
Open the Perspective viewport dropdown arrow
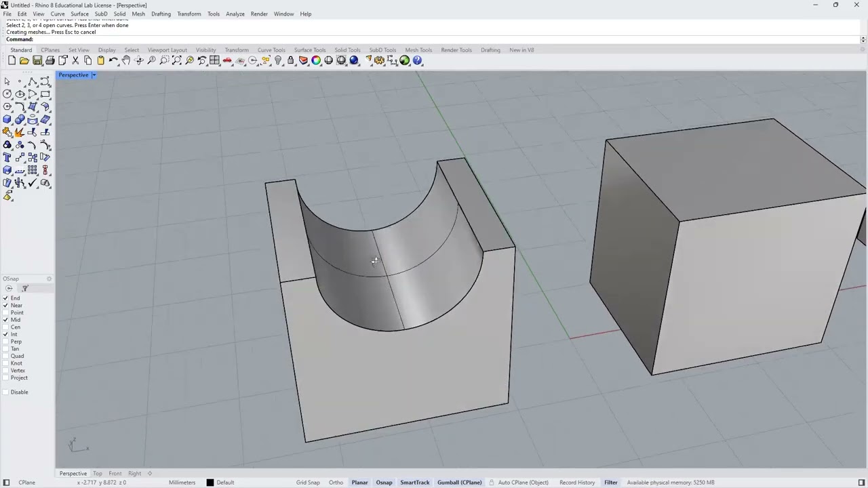pyautogui.click(x=94, y=75)
